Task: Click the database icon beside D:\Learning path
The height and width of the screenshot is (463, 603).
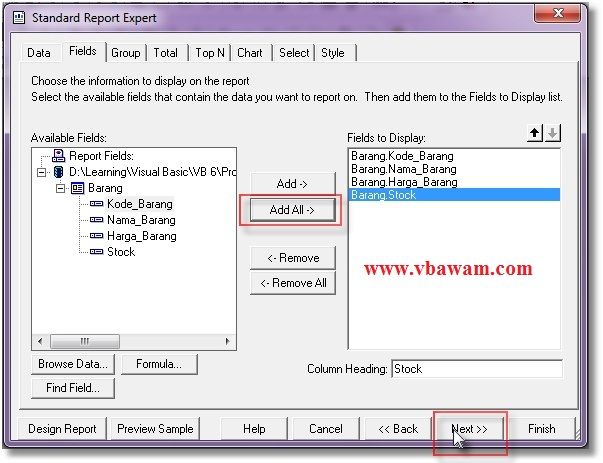Action: click(x=58, y=172)
